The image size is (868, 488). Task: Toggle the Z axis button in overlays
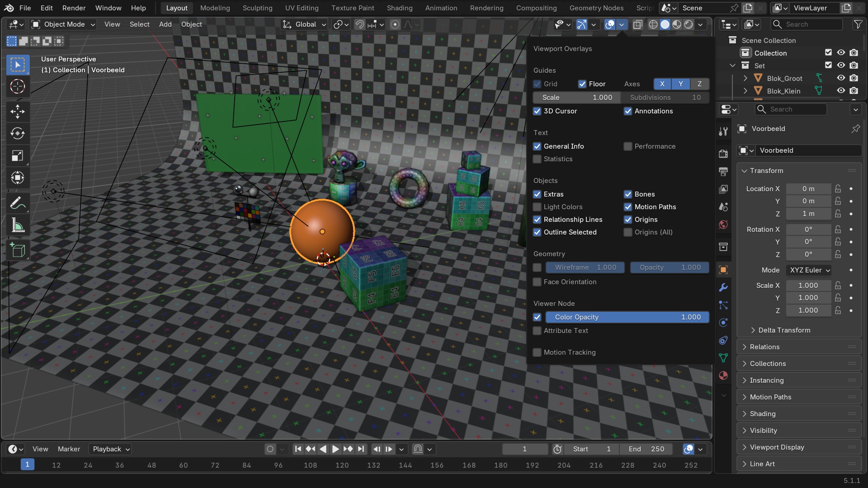[699, 84]
